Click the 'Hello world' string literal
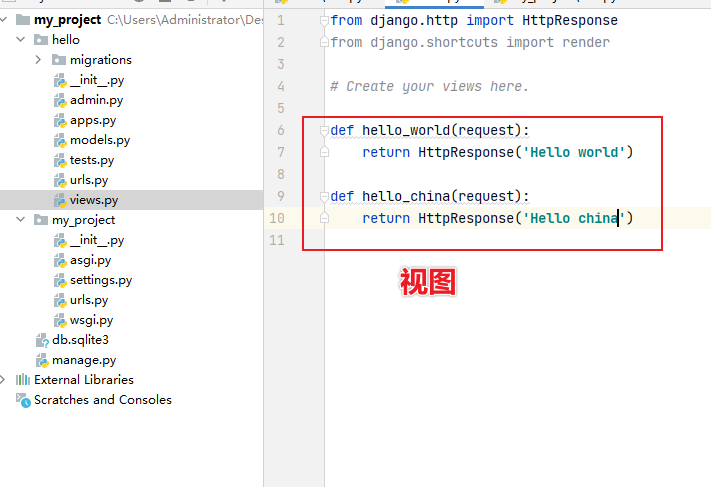 (x=574, y=152)
